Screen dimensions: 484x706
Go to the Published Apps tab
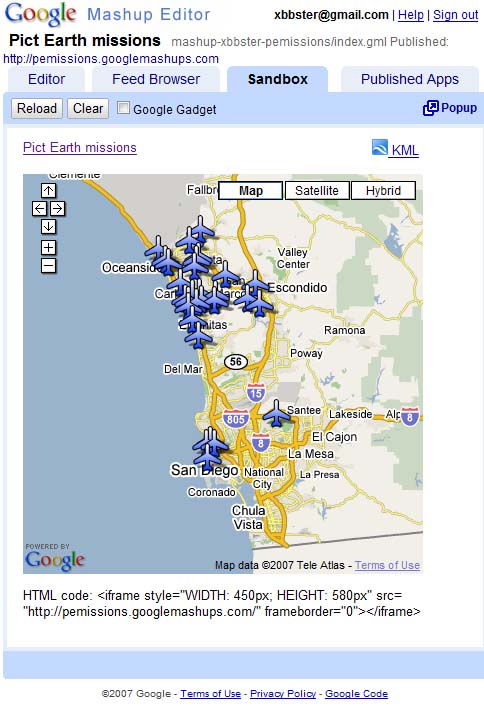(410, 79)
